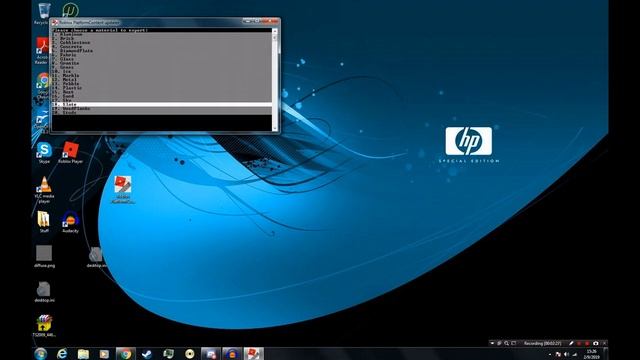This screenshot has height=360, width=640.
Task: Click the console window title bar icon
Action: [55, 22]
